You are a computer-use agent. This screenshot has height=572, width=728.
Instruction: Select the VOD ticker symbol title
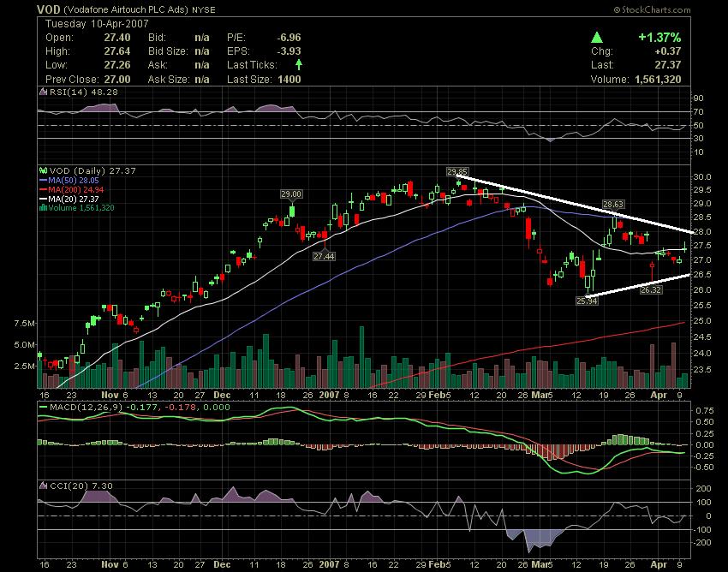pyautogui.click(x=49, y=9)
